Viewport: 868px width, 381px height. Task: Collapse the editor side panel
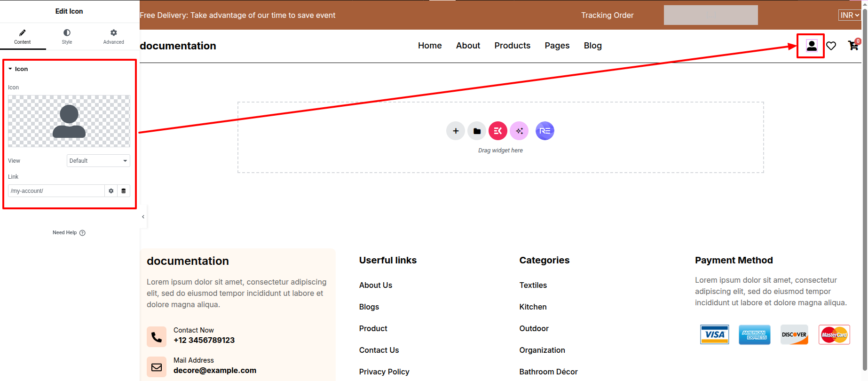pyautogui.click(x=143, y=217)
